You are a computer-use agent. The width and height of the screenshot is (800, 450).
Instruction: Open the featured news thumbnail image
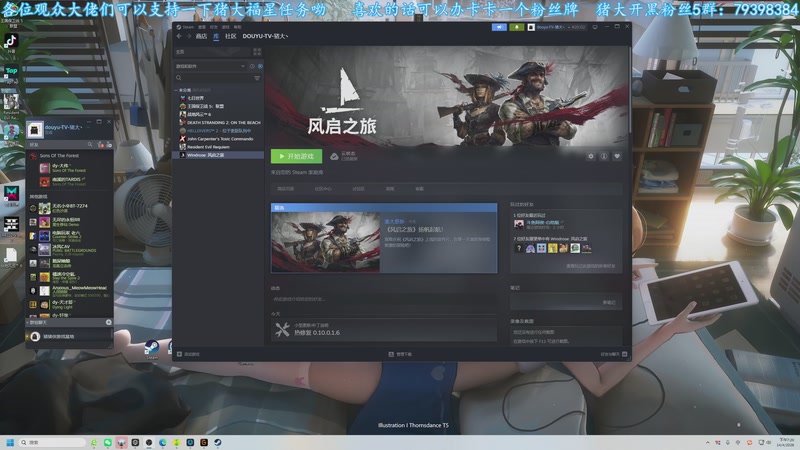coord(326,242)
